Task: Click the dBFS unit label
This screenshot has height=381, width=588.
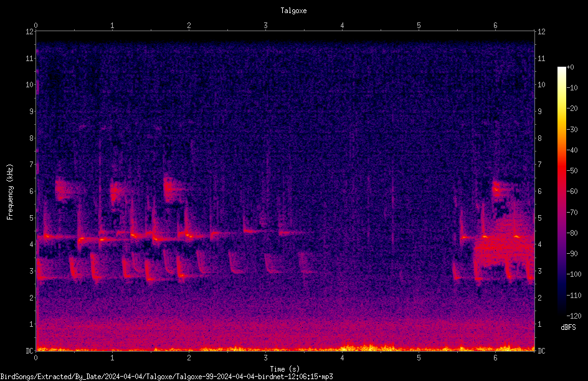Action: (x=568, y=327)
